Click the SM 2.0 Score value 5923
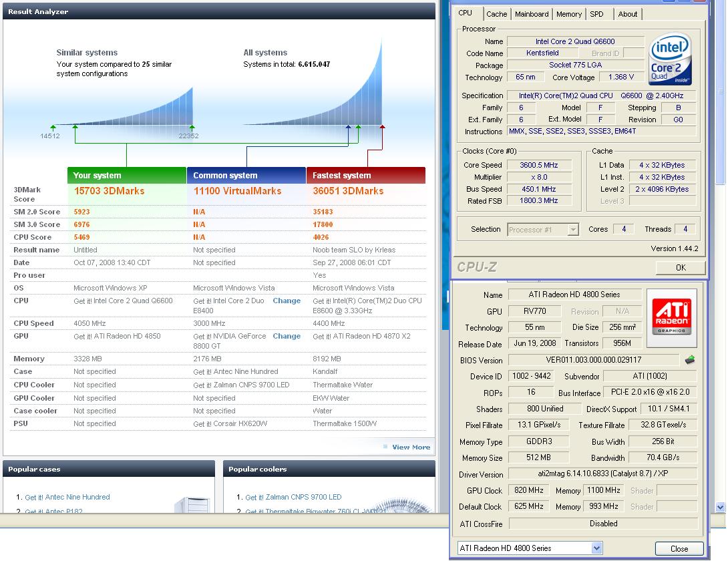 (81, 212)
